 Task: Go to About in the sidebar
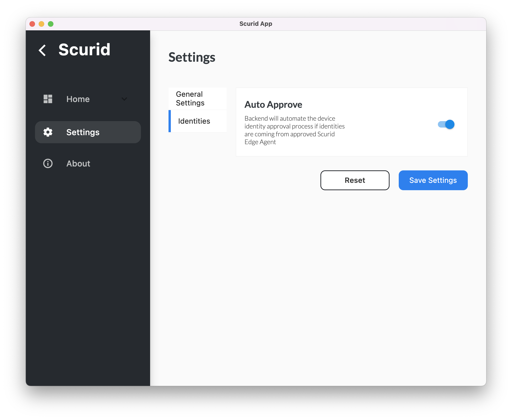click(x=78, y=163)
